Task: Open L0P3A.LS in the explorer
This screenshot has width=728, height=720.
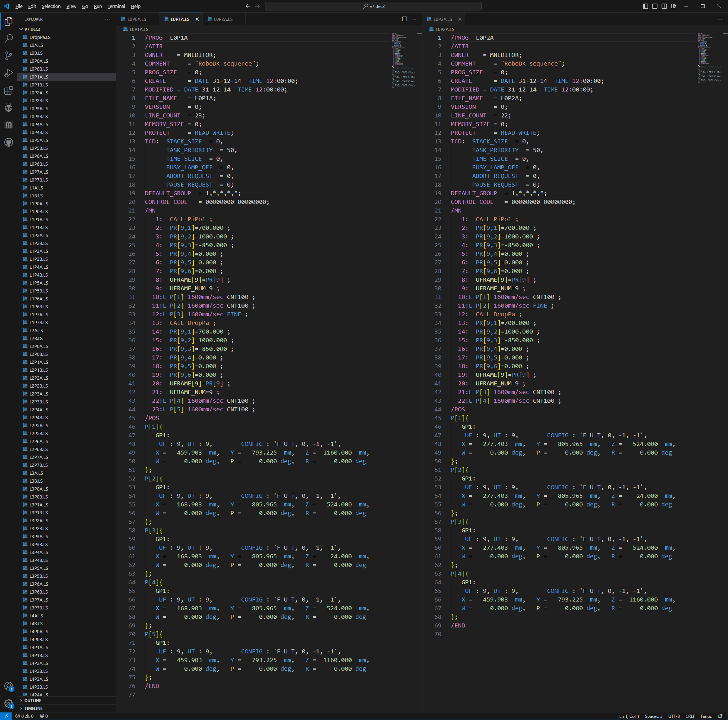Action: pos(39,108)
